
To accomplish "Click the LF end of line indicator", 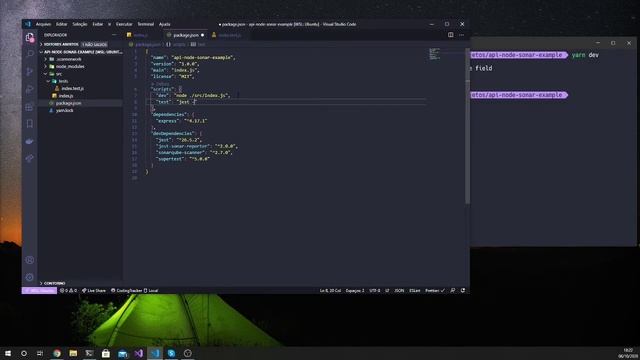I will tap(387, 291).
